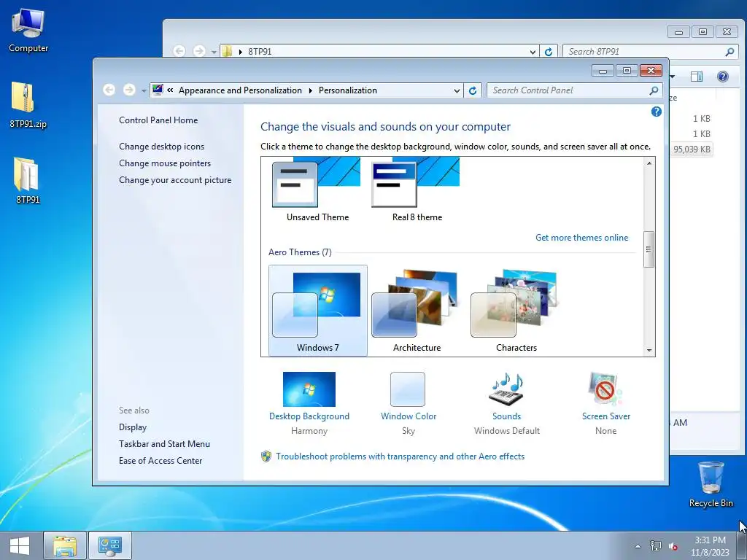Click the network icon in system tray

click(x=656, y=546)
